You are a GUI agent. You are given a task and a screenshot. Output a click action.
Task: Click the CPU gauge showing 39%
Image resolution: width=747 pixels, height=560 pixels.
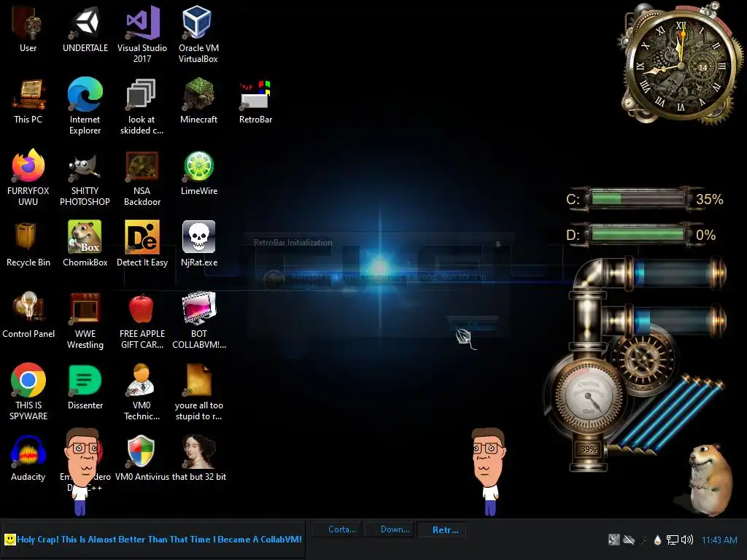589,397
